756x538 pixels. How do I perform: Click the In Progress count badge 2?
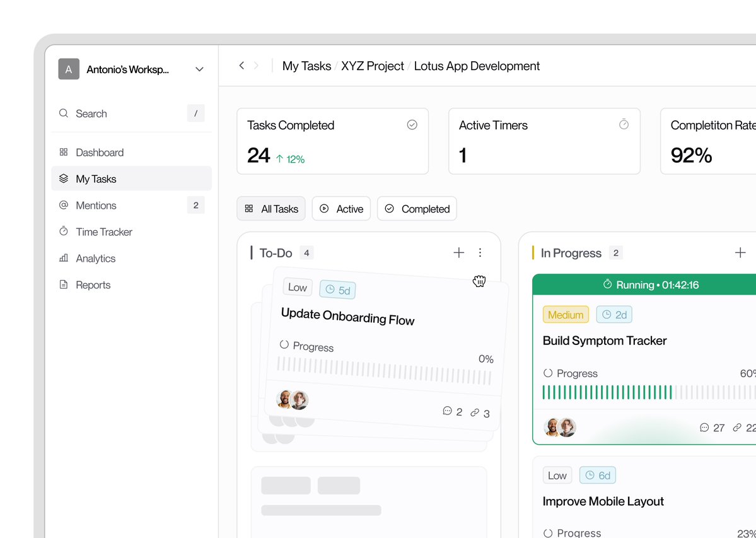(615, 253)
